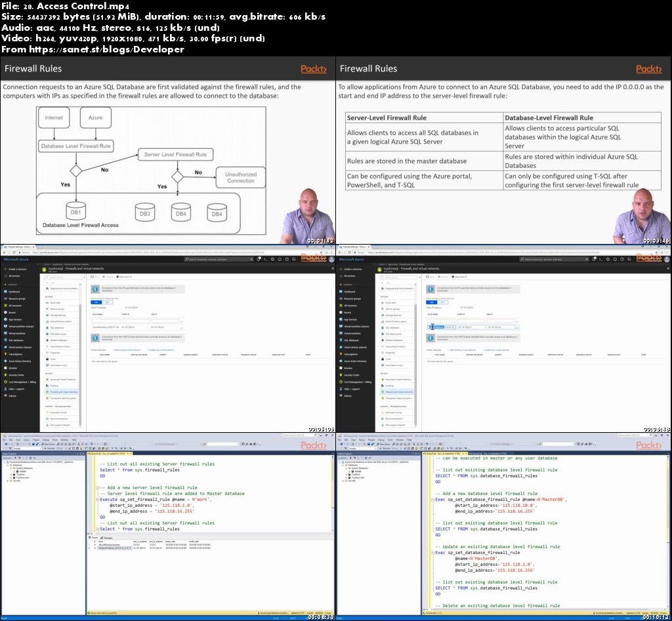The width and height of the screenshot is (672, 621).
Task: Click the Azure search box in the 00:05:05 frame
Action: pyautogui.click(x=219, y=259)
